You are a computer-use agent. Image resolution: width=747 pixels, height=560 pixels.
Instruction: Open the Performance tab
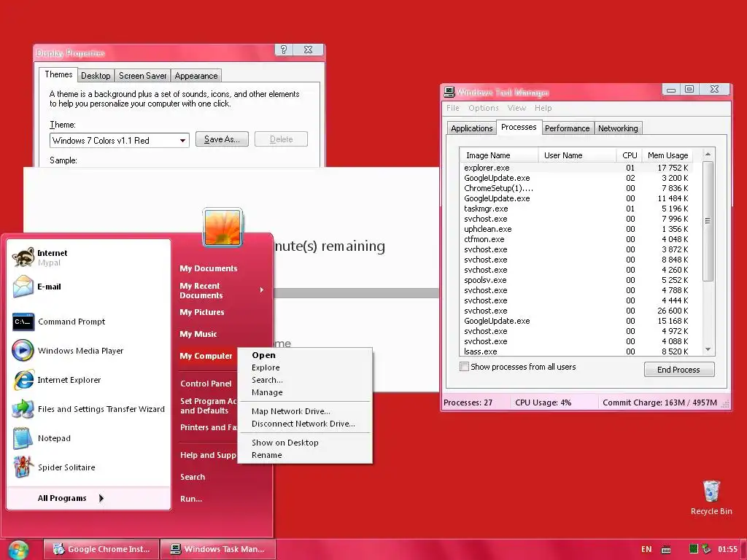568,128
